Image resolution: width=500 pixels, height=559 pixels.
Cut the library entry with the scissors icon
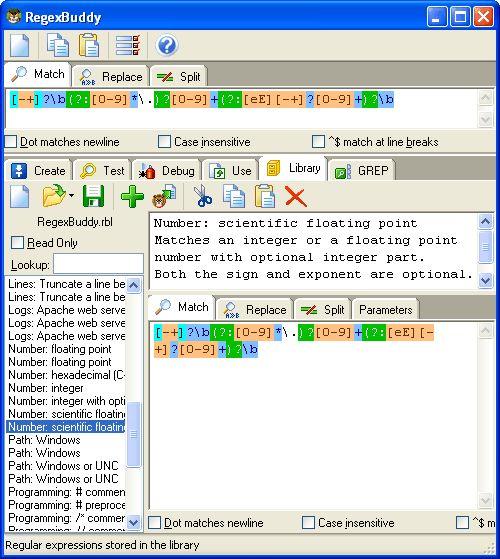[x=202, y=196]
